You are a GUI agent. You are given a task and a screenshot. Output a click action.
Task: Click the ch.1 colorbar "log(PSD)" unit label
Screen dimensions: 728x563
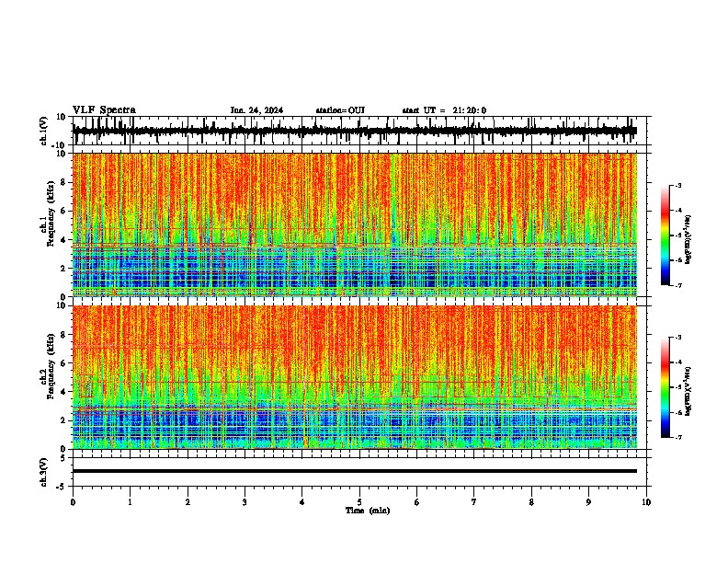click(x=688, y=240)
